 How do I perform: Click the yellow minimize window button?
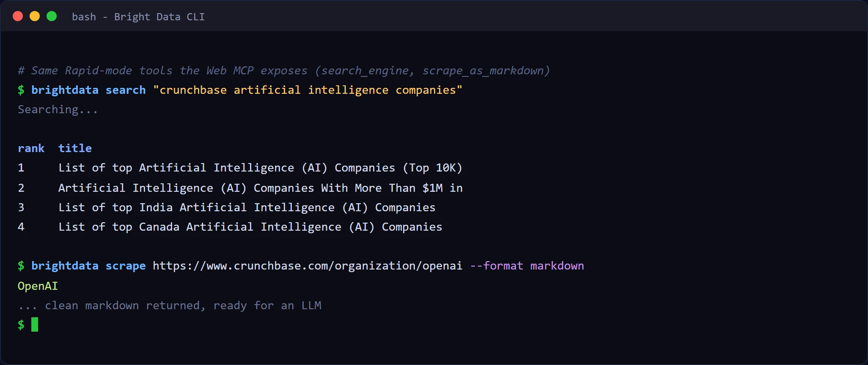click(35, 16)
